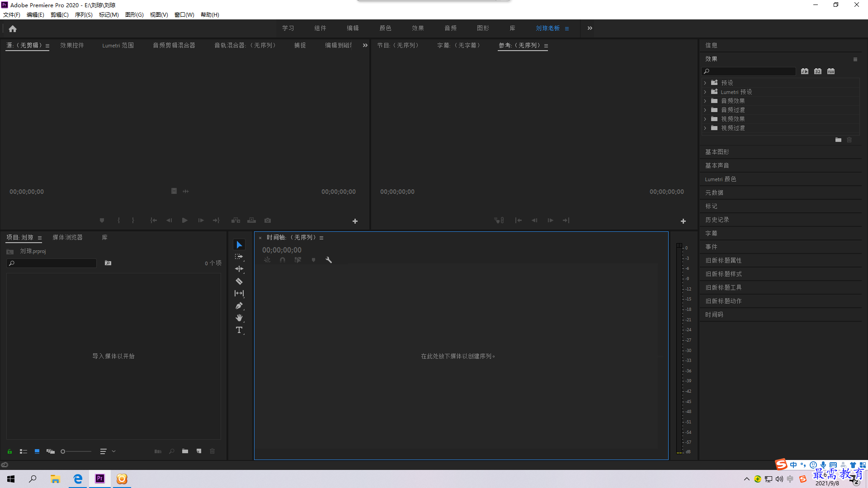Viewport: 868px width, 488px height.
Task: Select the Pen tool
Action: 239,305
